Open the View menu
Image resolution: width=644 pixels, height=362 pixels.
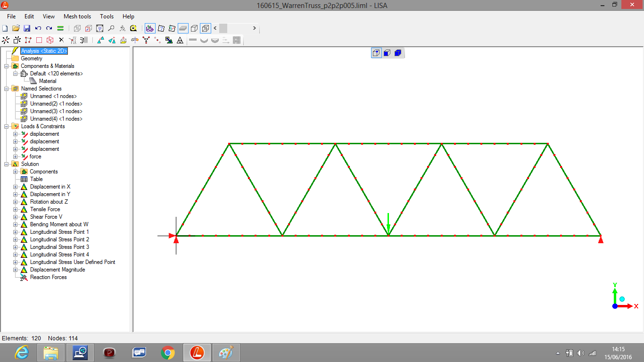pos(49,16)
